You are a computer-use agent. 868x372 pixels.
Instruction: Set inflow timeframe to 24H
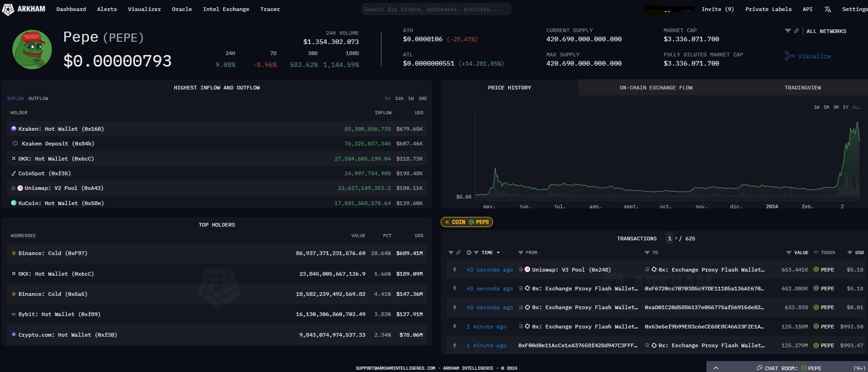click(399, 99)
